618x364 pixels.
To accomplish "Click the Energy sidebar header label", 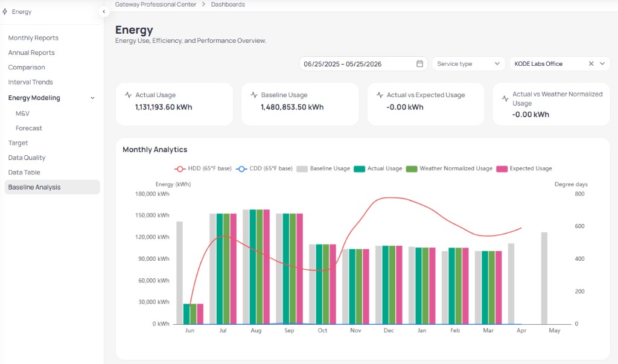I will pyautogui.click(x=22, y=12).
